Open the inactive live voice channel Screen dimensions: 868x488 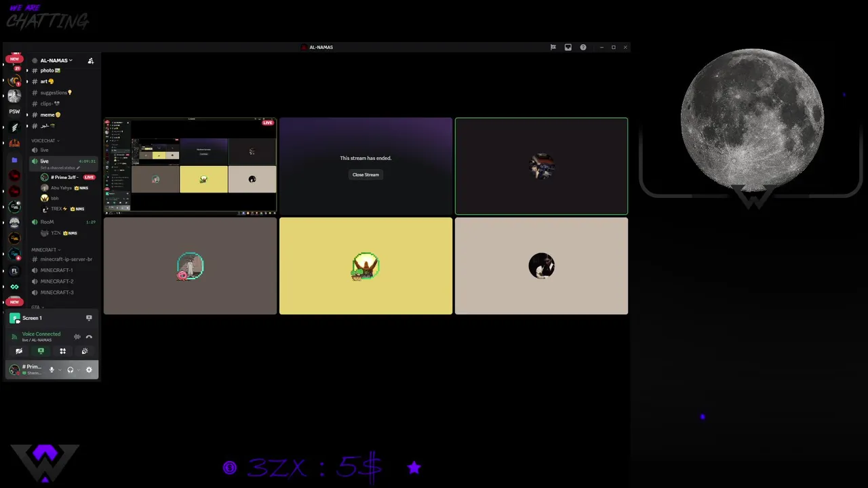pyautogui.click(x=62, y=150)
